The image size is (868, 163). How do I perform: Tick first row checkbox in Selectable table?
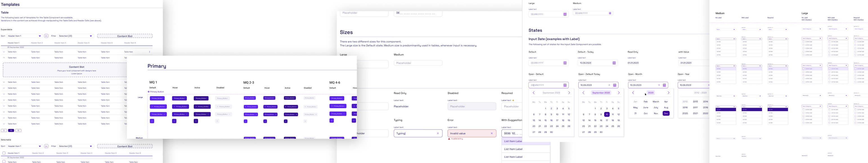coord(4,162)
